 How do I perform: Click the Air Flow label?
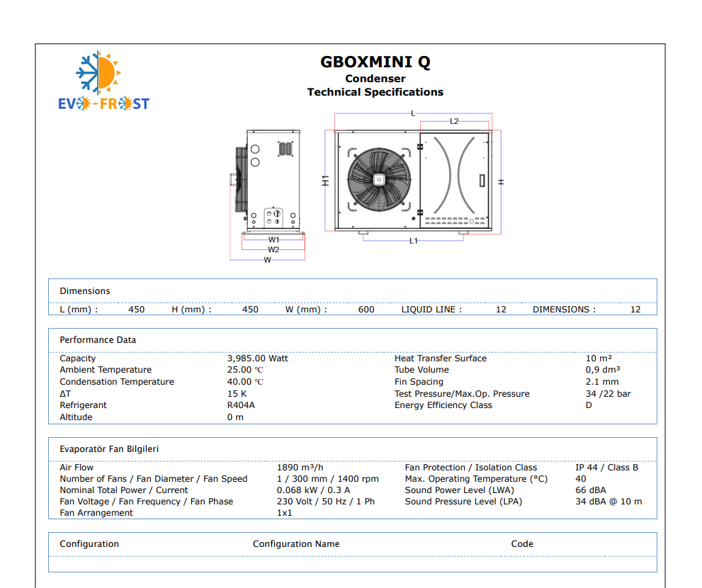77,468
